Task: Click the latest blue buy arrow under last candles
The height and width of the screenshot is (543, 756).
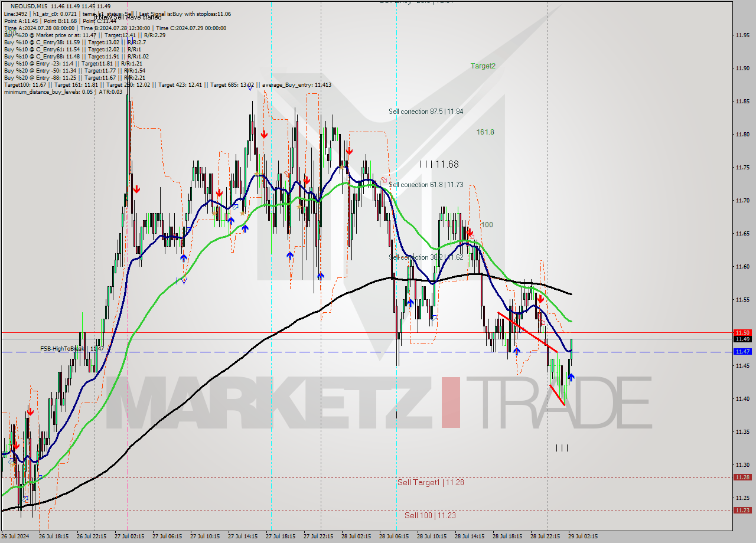Action: coord(571,377)
